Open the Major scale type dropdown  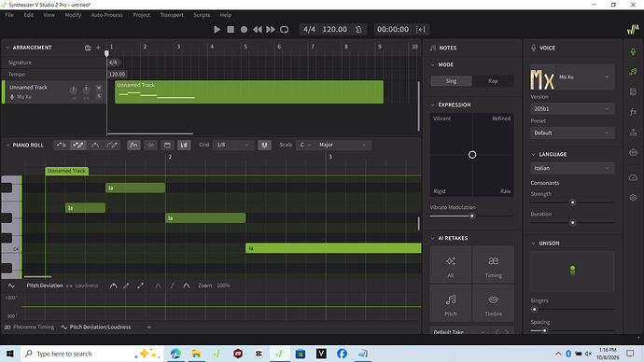[343, 145]
